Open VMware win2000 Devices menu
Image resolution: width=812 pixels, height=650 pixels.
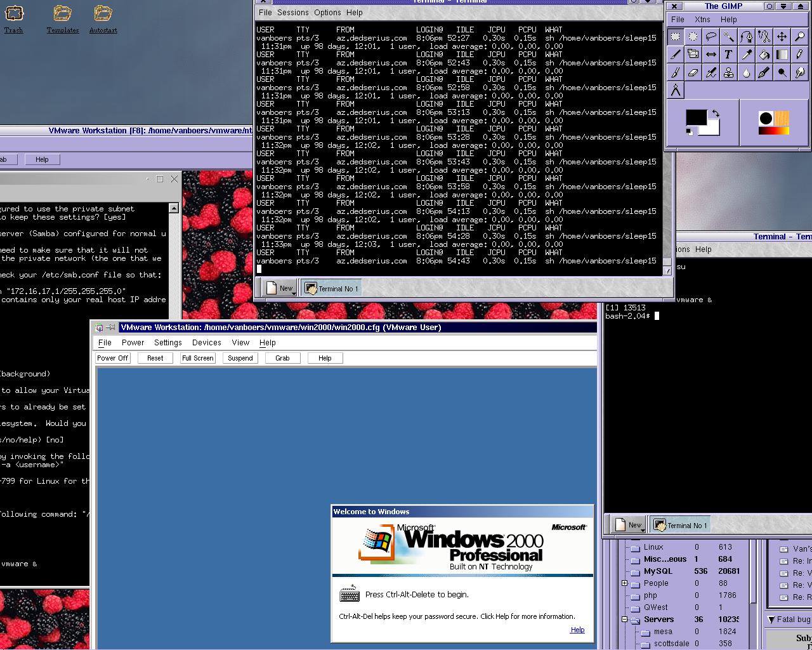[207, 342]
